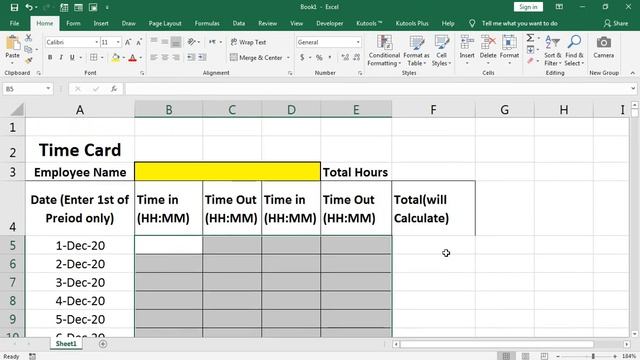Open the Format as Table dropdown
This screenshot has height=360, width=640.
click(x=416, y=51)
